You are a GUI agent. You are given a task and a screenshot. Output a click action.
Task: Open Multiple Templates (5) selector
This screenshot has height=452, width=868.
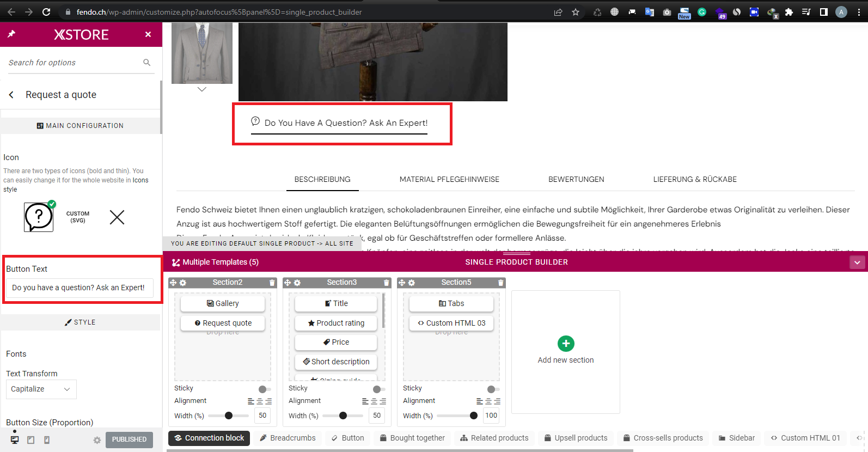pos(215,262)
